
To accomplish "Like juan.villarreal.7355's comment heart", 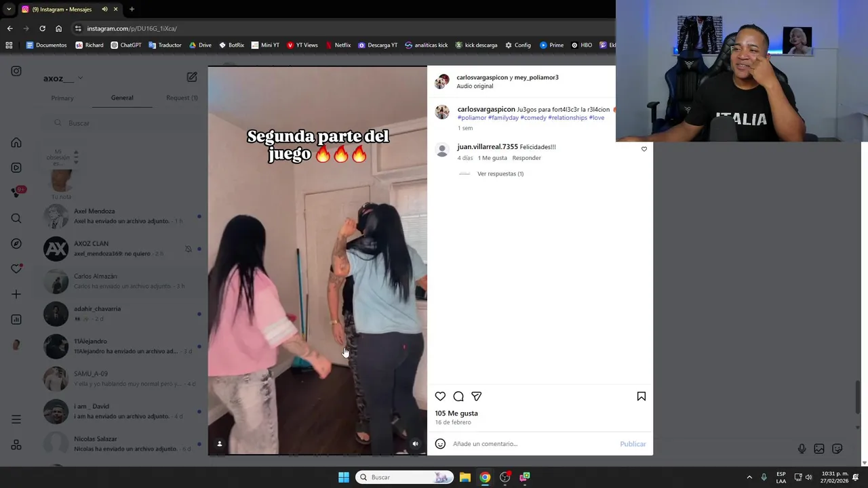I will 644,149.
